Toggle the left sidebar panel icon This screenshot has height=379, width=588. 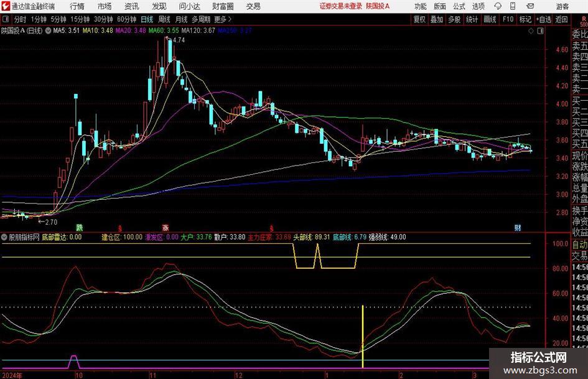(6, 19)
